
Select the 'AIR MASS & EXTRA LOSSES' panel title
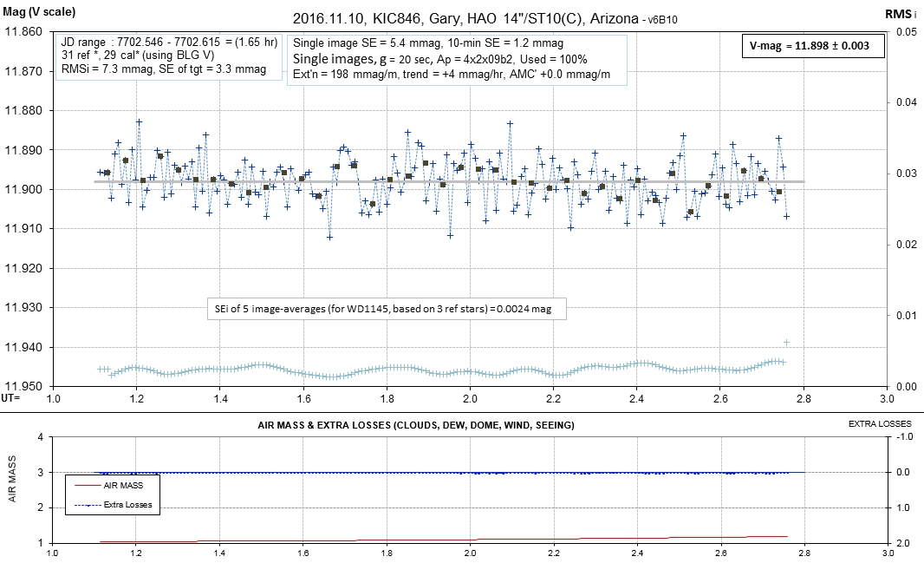[x=416, y=425]
